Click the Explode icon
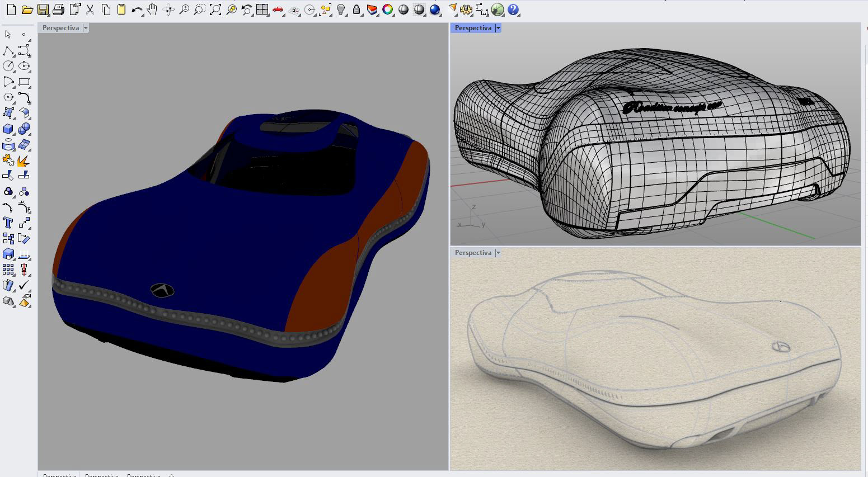The width and height of the screenshot is (868, 477). coord(24,160)
